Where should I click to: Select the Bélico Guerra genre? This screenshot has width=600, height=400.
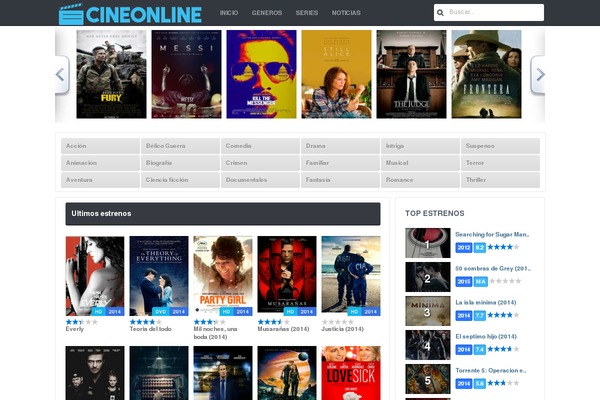click(x=180, y=146)
